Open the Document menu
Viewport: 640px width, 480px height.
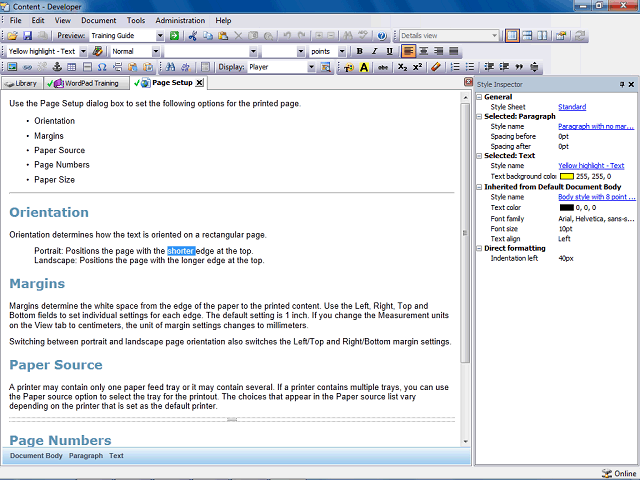(98, 20)
